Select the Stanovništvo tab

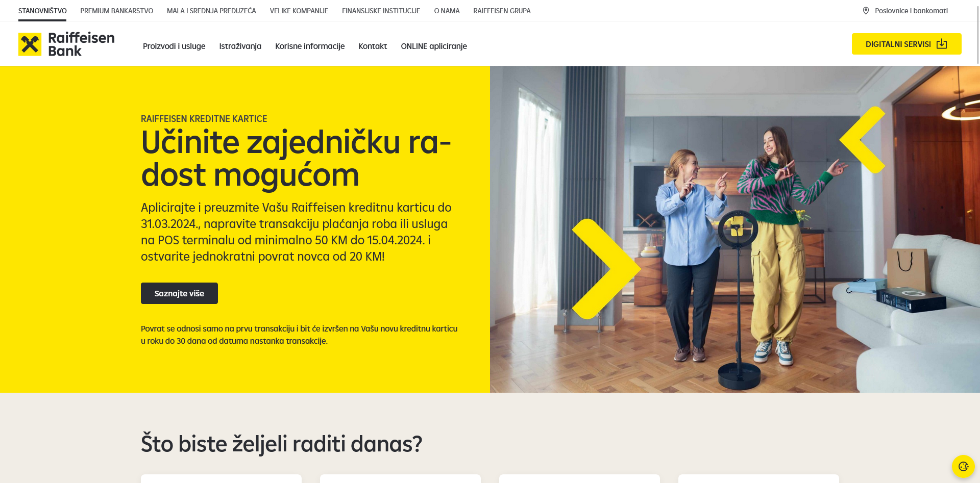click(x=42, y=11)
